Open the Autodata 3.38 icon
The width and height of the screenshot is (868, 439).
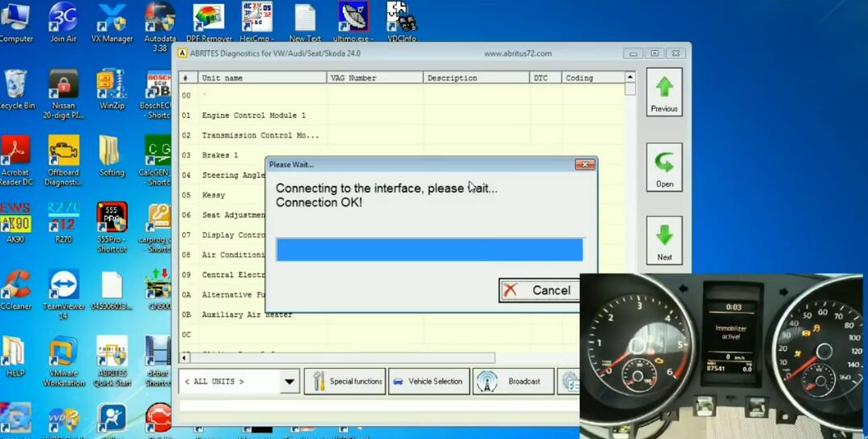[x=160, y=27]
